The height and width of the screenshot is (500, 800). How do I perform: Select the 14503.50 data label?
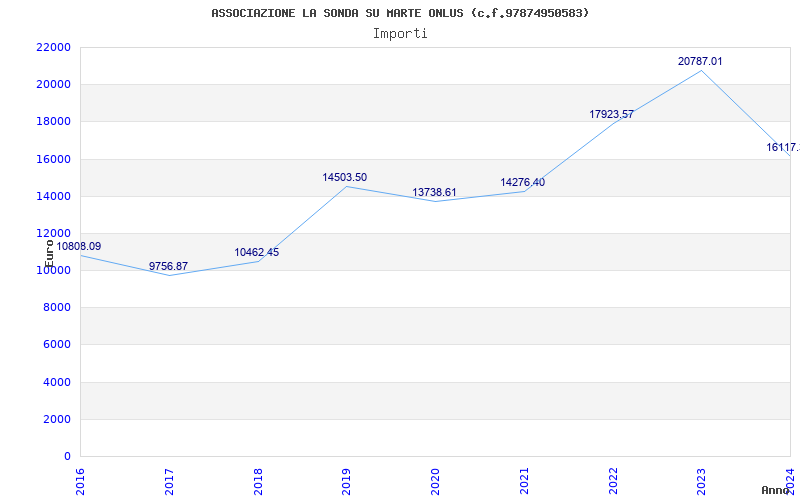click(344, 178)
